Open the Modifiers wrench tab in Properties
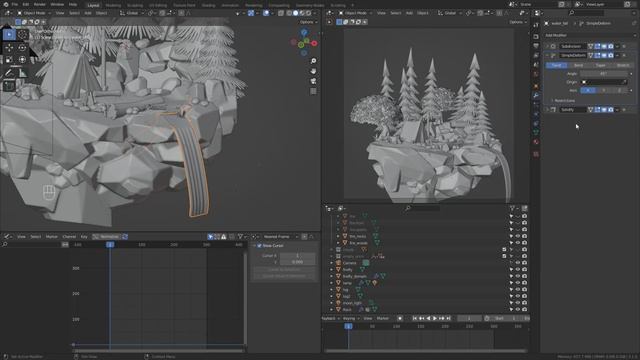 point(536,95)
